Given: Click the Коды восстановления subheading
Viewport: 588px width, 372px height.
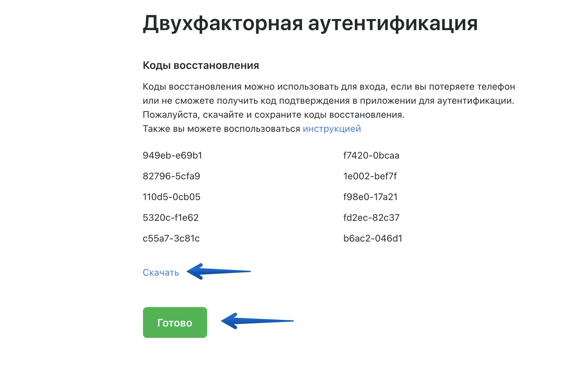Looking at the screenshot, I should (x=201, y=65).
